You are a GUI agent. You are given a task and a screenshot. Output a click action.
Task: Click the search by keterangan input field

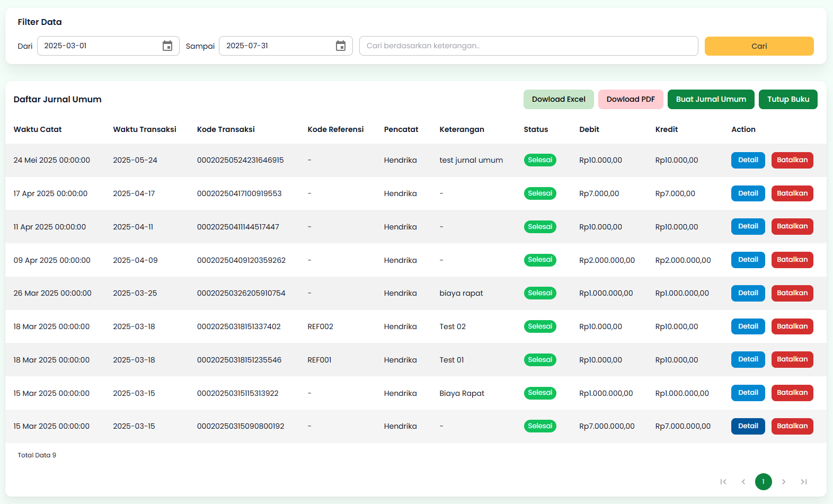click(528, 46)
